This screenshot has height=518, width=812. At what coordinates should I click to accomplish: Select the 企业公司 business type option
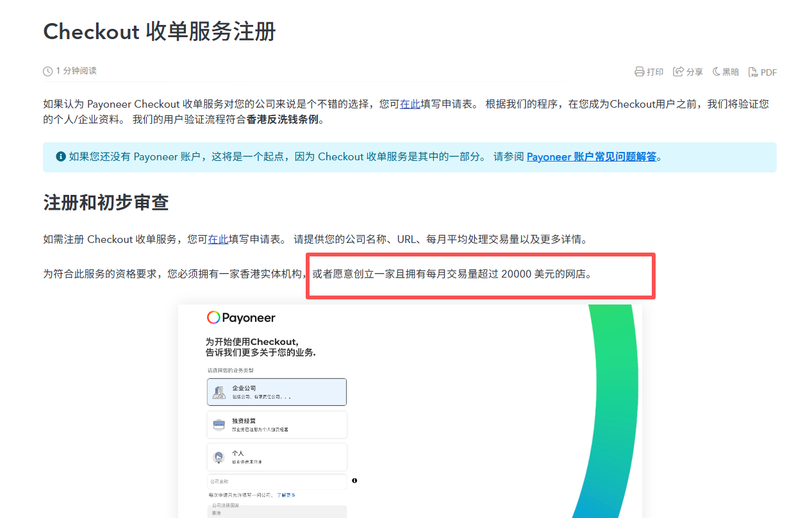point(277,392)
